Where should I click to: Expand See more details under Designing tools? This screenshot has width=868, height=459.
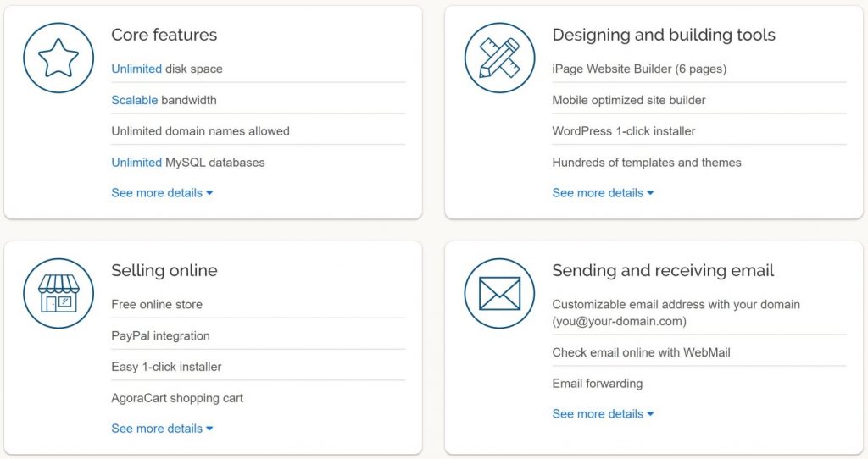click(x=603, y=193)
